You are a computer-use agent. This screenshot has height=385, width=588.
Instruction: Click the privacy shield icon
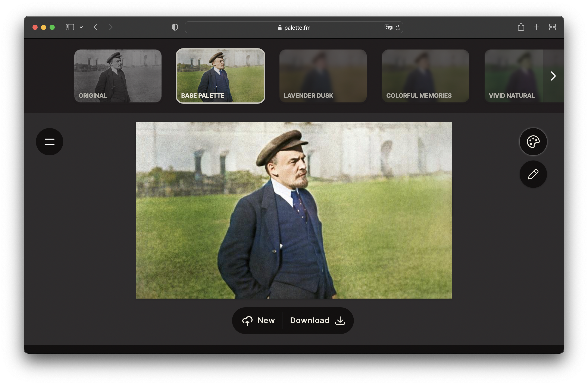tap(175, 27)
